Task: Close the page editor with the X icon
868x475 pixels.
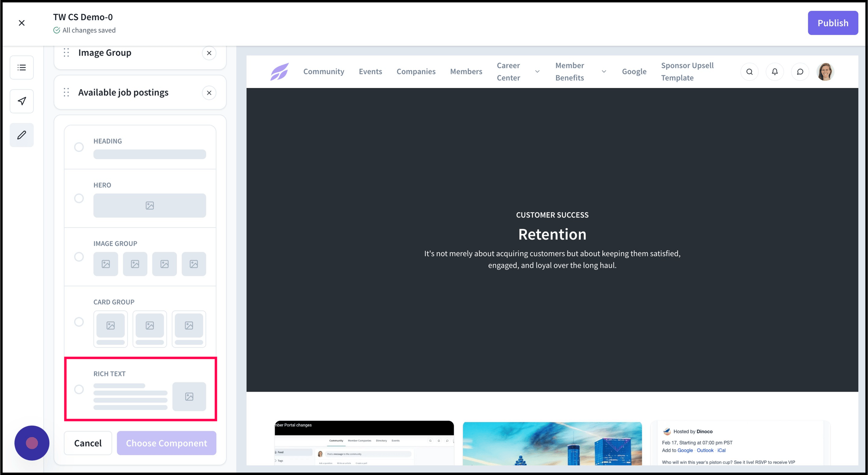Action: click(x=22, y=23)
